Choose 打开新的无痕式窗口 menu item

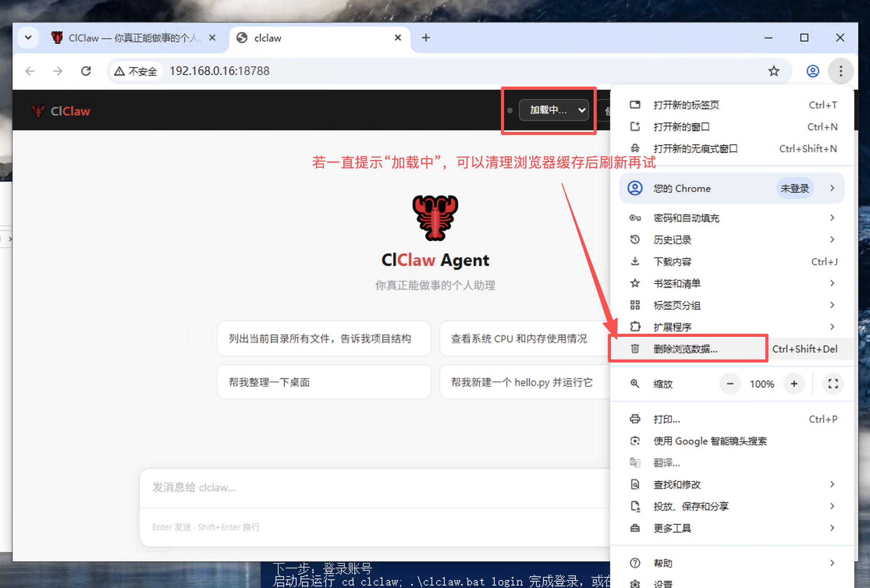click(695, 149)
